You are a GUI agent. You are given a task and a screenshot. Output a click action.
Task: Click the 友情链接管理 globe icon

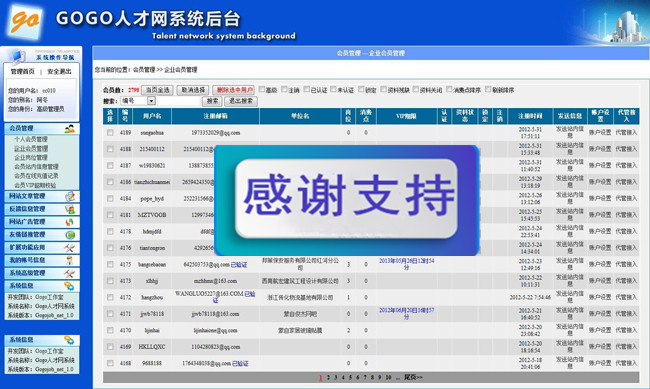[x=70, y=235]
